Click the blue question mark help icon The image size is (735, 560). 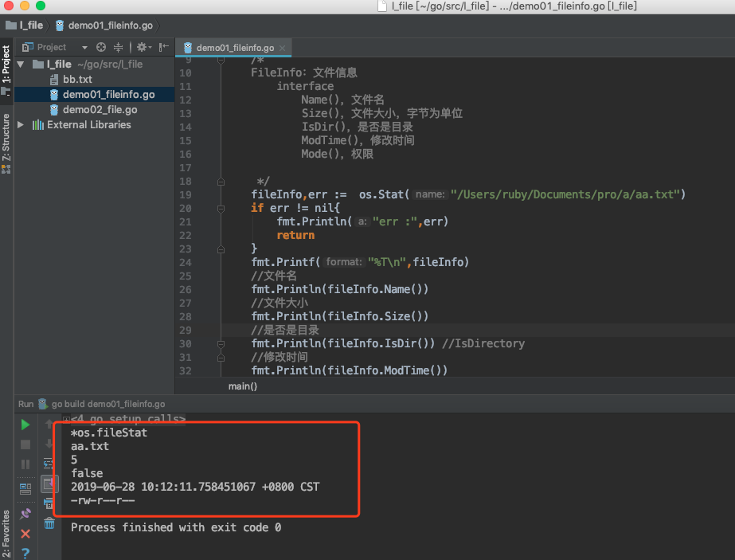tap(25, 553)
